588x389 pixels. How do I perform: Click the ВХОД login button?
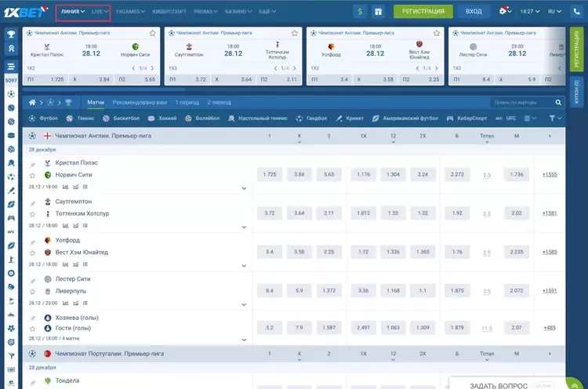(474, 12)
